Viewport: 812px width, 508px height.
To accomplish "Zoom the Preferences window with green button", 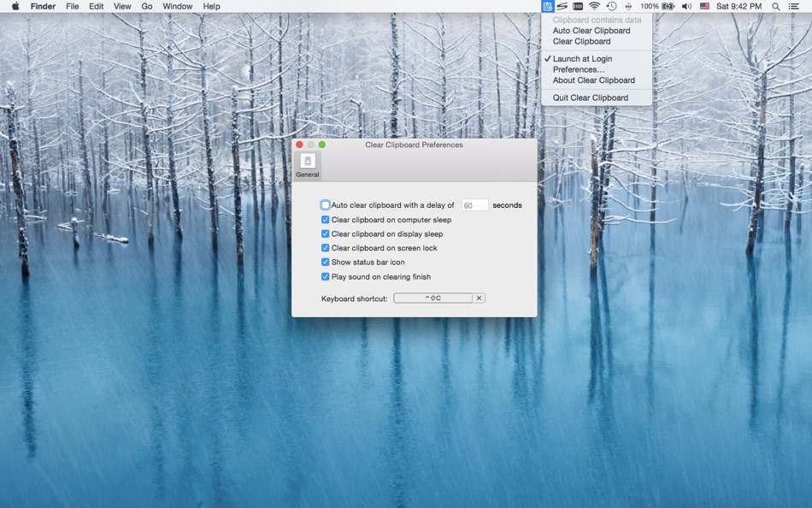I will coord(322,145).
